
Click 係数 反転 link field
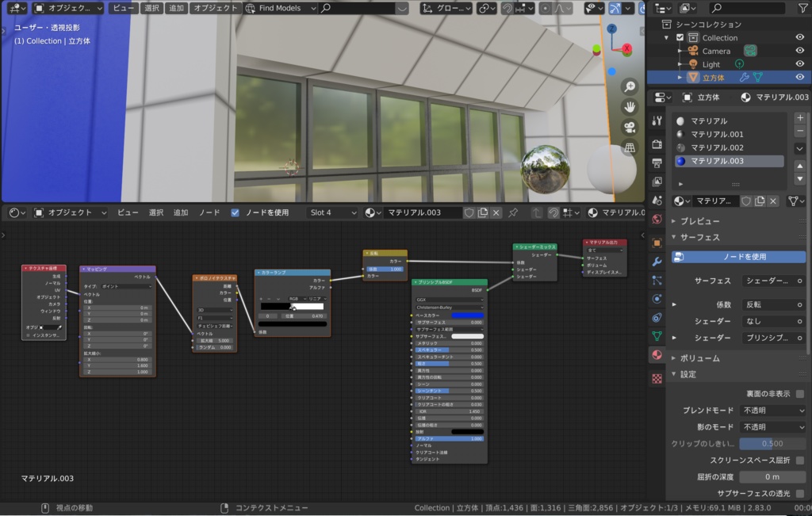[x=773, y=305]
